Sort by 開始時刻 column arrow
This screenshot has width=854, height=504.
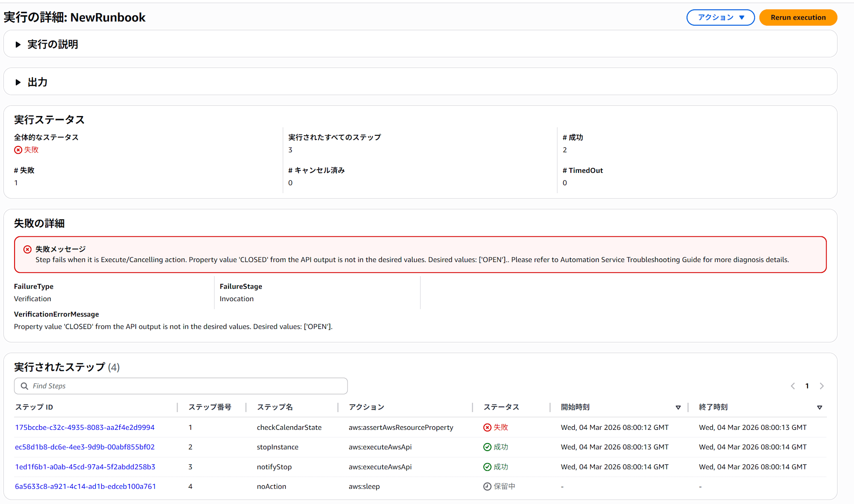(x=678, y=408)
